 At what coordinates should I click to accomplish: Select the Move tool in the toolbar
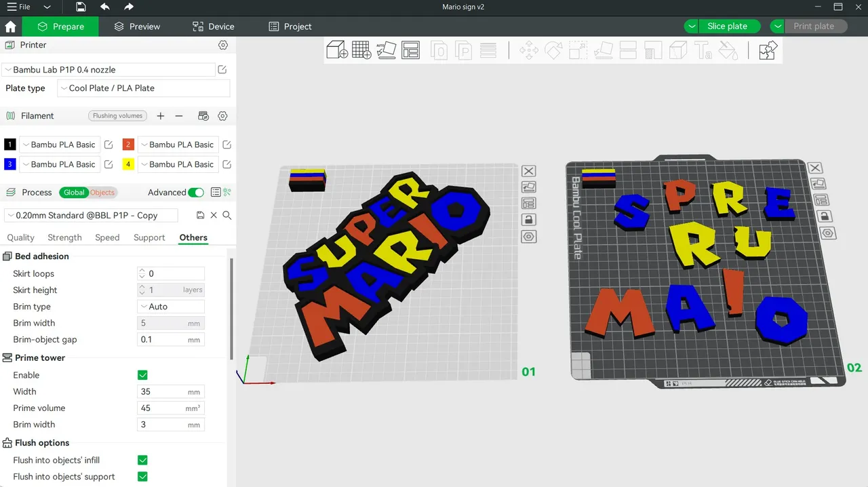[528, 50]
